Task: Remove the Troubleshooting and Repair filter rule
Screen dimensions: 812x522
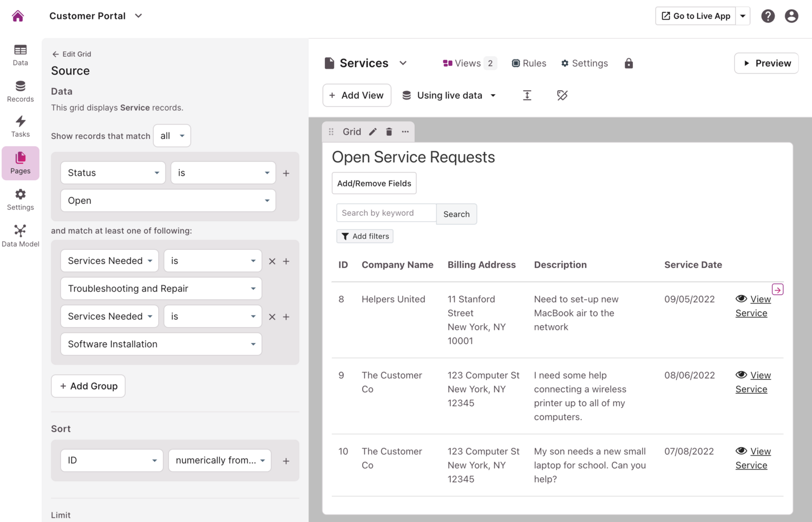Action: (272, 261)
